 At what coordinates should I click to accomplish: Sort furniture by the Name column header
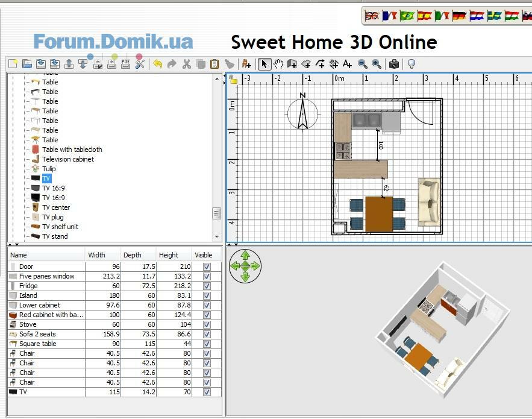click(46, 255)
